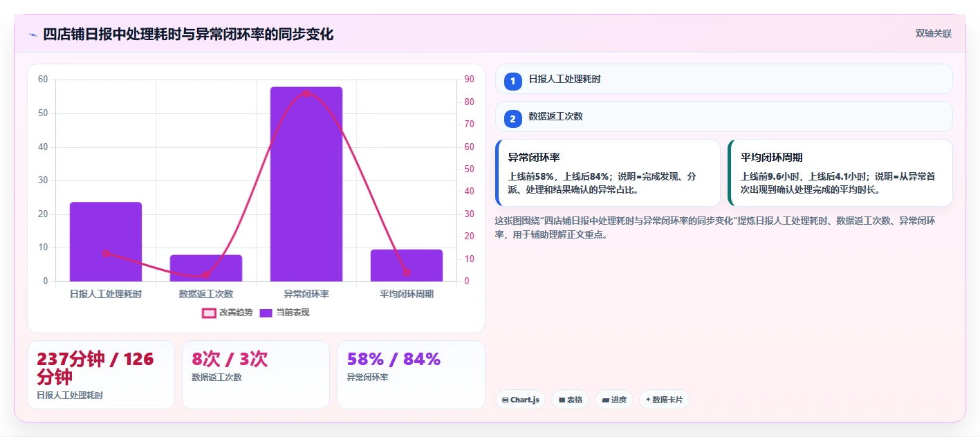Click the x-axis label 数据返工次数

point(206,294)
